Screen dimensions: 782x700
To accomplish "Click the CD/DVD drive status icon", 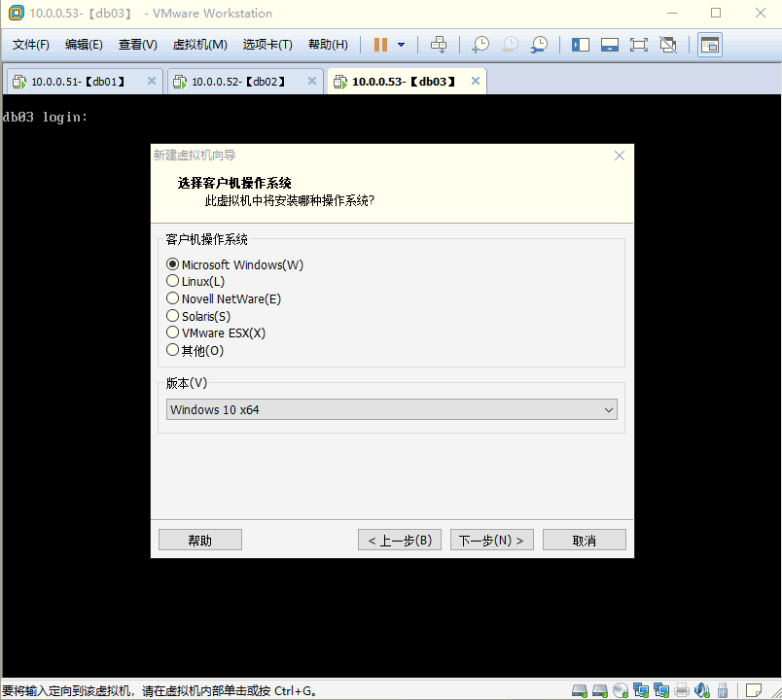I will click(621, 690).
